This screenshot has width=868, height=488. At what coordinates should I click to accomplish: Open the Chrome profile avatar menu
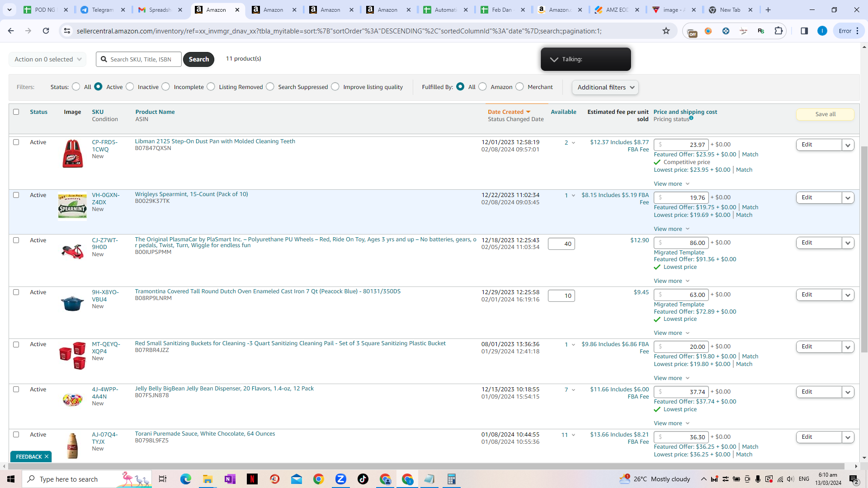click(x=822, y=31)
